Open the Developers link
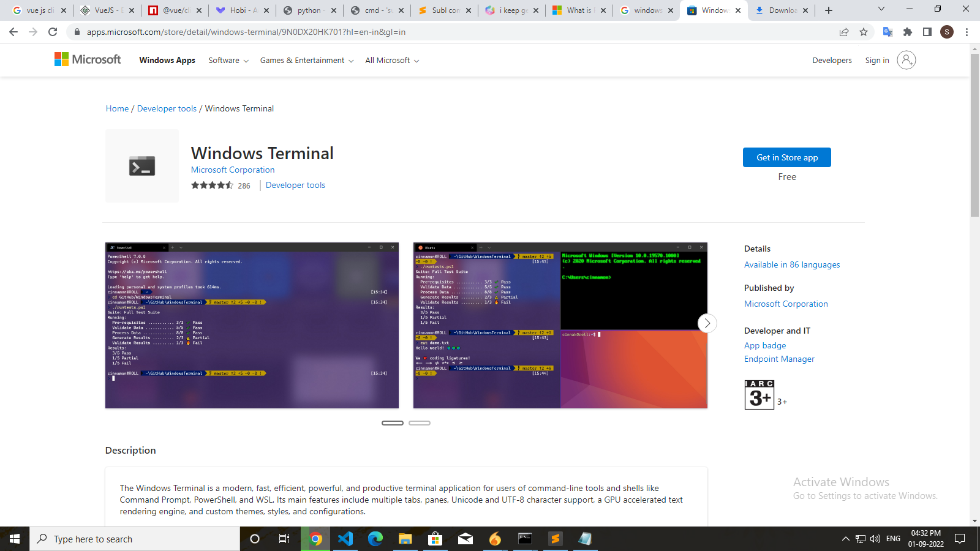Screen dimensions: 980x551 click(832, 61)
